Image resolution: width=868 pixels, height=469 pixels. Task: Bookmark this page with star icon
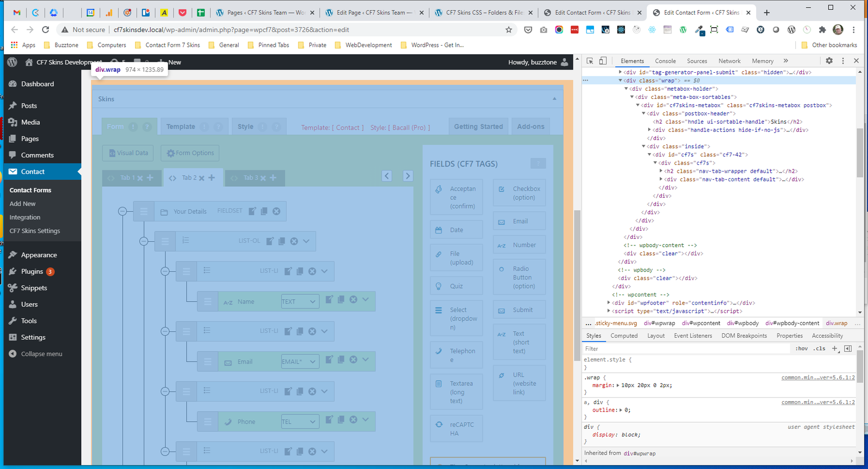pyautogui.click(x=508, y=30)
